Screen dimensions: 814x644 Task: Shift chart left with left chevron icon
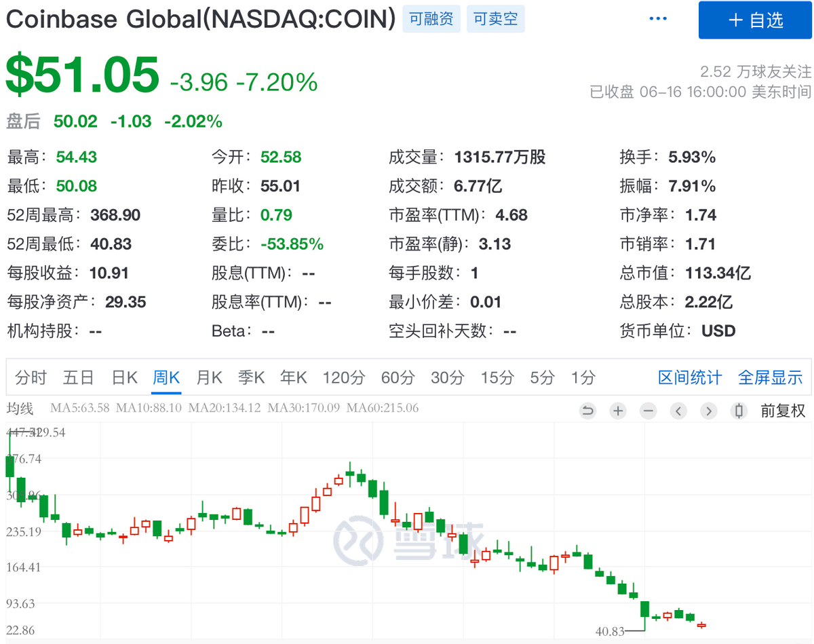click(679, 411)
